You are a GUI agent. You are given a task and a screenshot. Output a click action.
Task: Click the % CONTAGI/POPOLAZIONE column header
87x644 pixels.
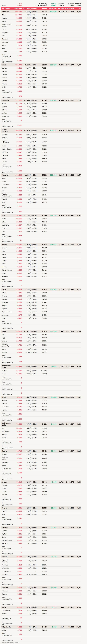click(43, 4)
